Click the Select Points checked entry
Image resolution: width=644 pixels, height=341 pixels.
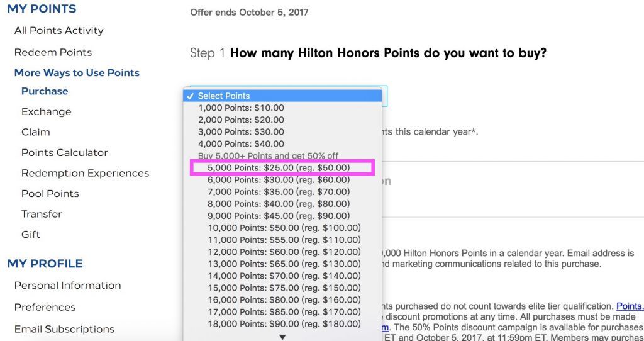(282, 96)
